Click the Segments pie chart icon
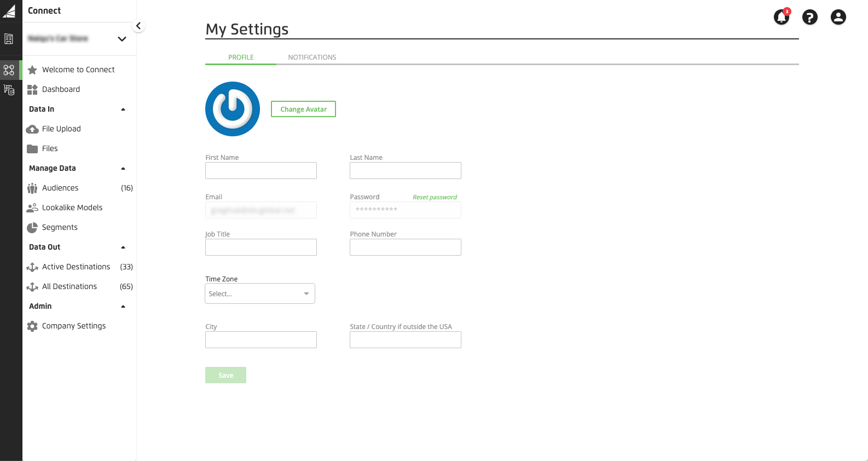868x461 pixels. point(32,228)
